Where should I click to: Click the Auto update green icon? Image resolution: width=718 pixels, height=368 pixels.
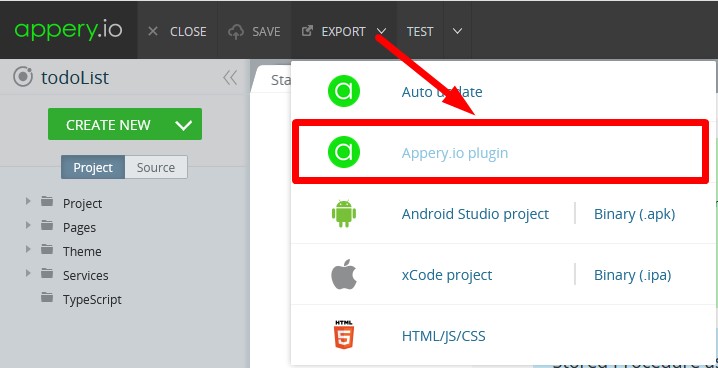[344, 92]
